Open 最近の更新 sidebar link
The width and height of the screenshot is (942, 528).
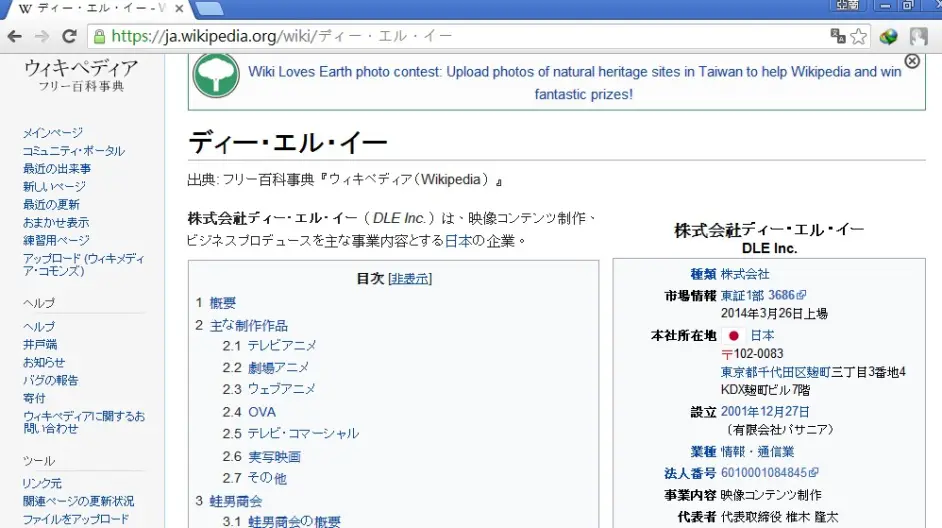point(51,205)
